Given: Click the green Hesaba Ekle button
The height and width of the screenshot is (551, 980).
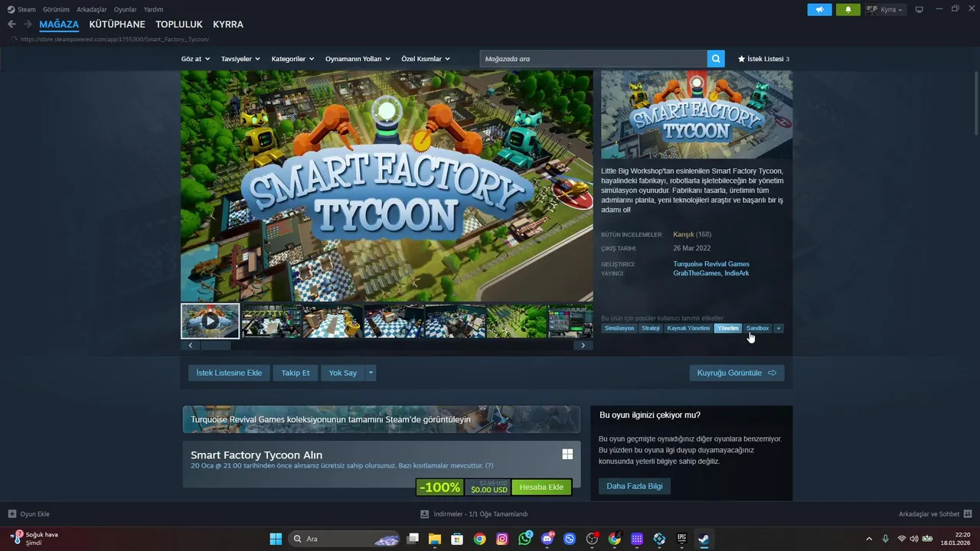Looking at the screenshot, I should click(x=541, y=487).
